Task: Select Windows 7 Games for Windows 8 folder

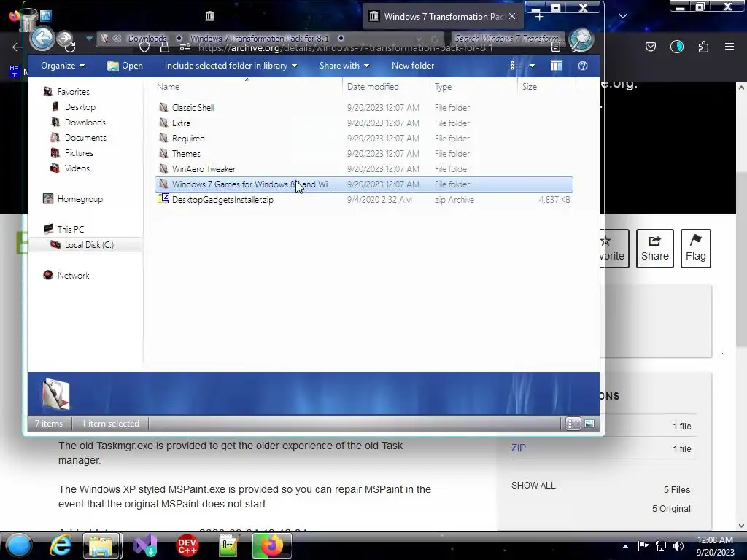Action: coord(364,184)
